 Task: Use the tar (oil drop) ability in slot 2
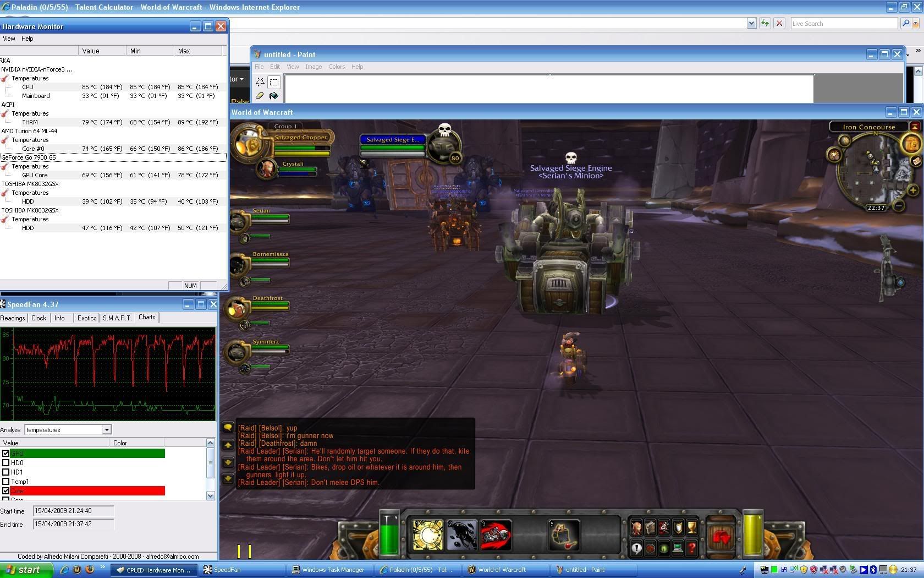(x=461, y=535)
